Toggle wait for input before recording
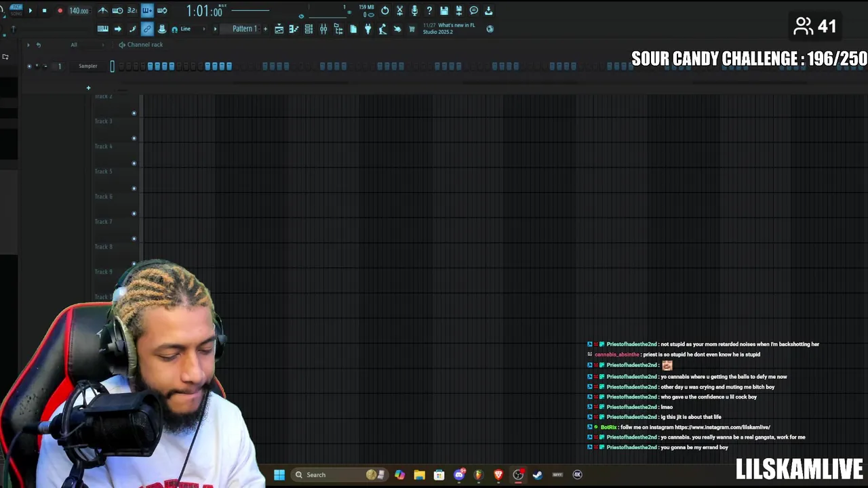This screenshot has width=868, height=488. click(117, 11)
